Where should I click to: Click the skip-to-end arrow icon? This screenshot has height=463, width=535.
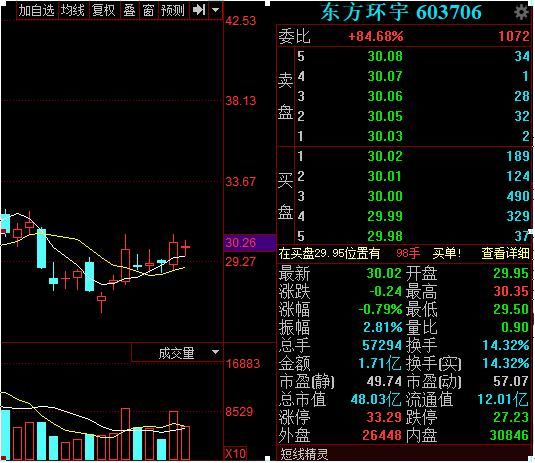(199, 10)
